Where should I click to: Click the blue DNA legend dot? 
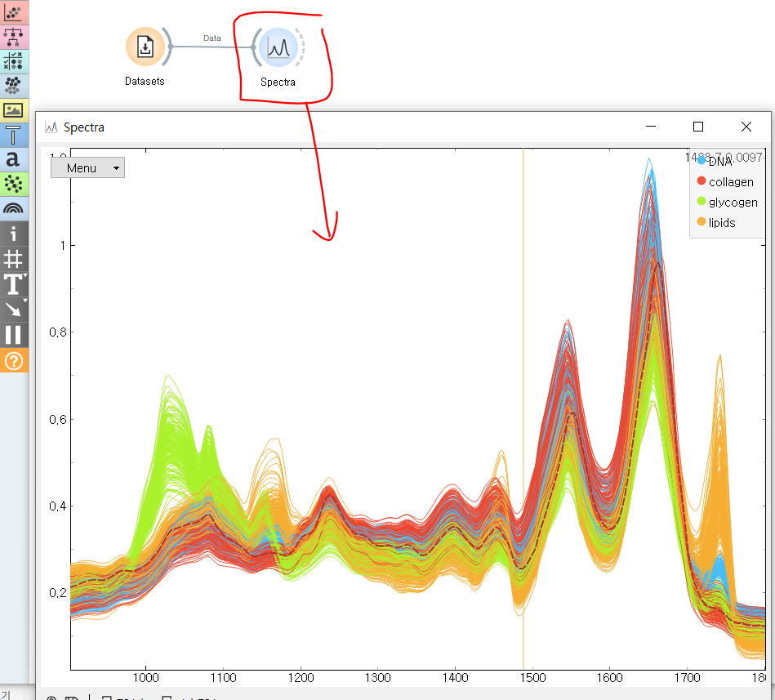tap(702, 159)
